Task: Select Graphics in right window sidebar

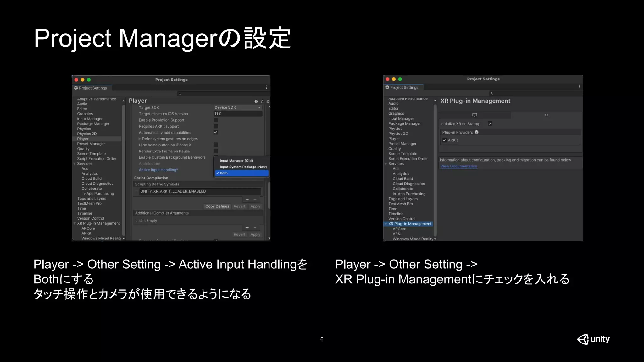Action: point(396,113)
